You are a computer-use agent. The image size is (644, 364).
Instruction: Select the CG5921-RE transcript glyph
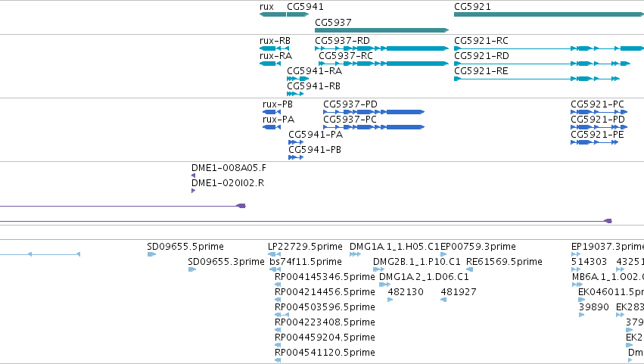coord(537,79)
